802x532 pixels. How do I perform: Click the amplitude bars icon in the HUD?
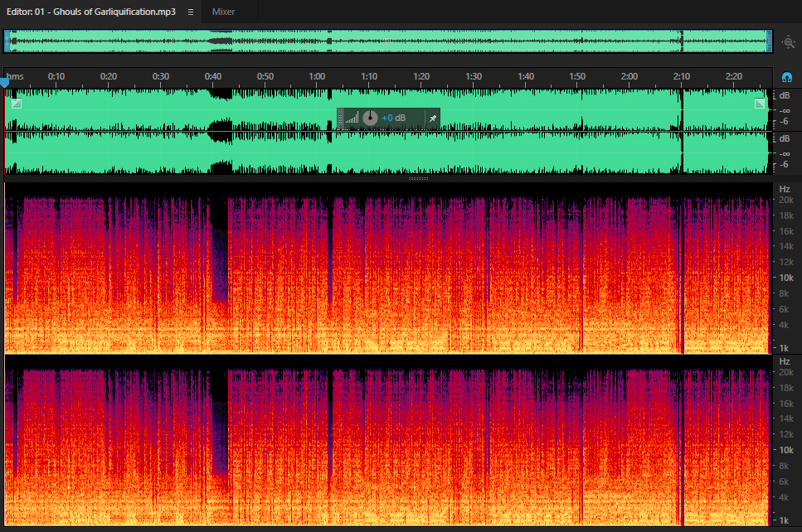click(352, 118)
